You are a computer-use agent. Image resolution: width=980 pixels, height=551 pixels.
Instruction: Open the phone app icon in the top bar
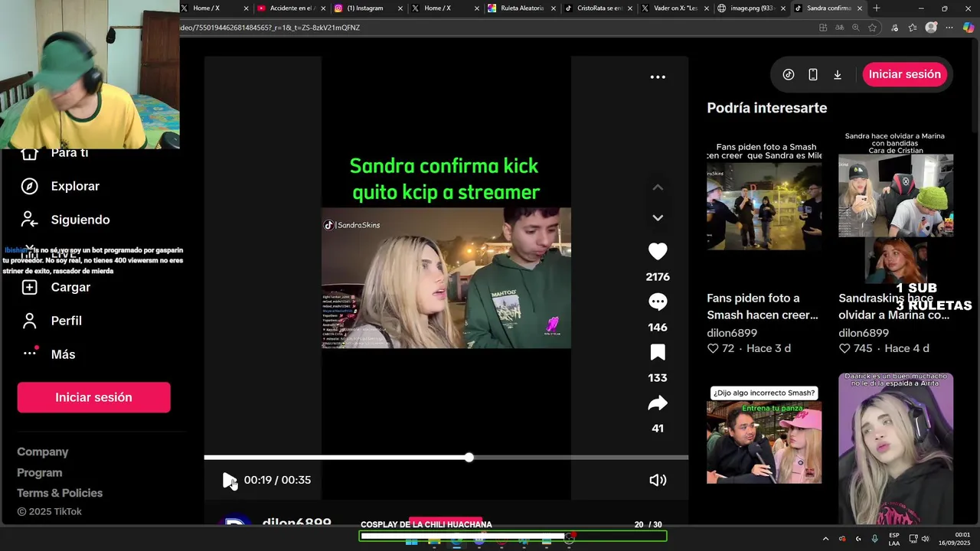coord(813,74)
